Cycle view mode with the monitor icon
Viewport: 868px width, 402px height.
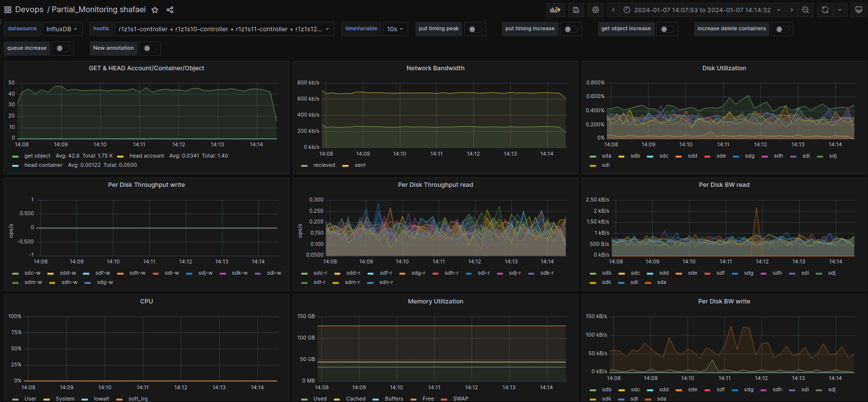coord(858,10)
